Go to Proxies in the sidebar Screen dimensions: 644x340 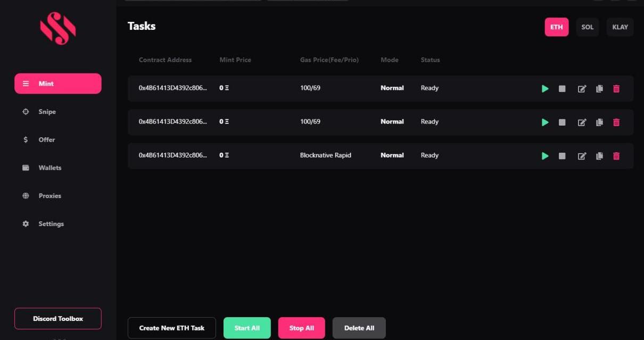pos(49,196)
